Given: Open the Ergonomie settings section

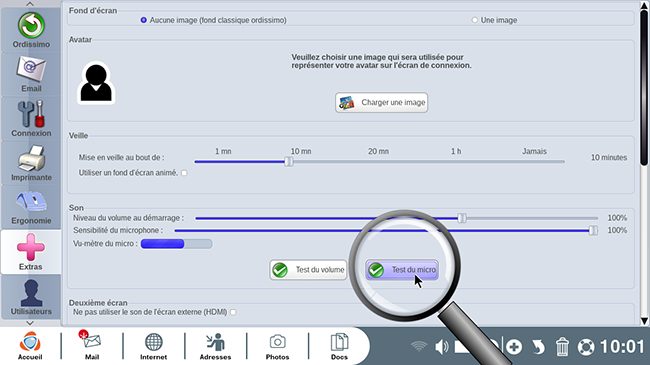Looking at the screenshot, I should coord(31,207).
